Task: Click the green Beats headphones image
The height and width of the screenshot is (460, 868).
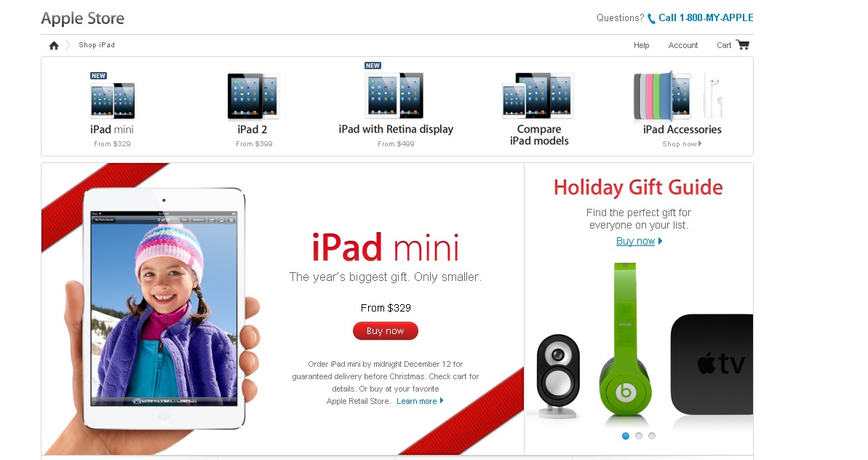Action: click(626, 340)
